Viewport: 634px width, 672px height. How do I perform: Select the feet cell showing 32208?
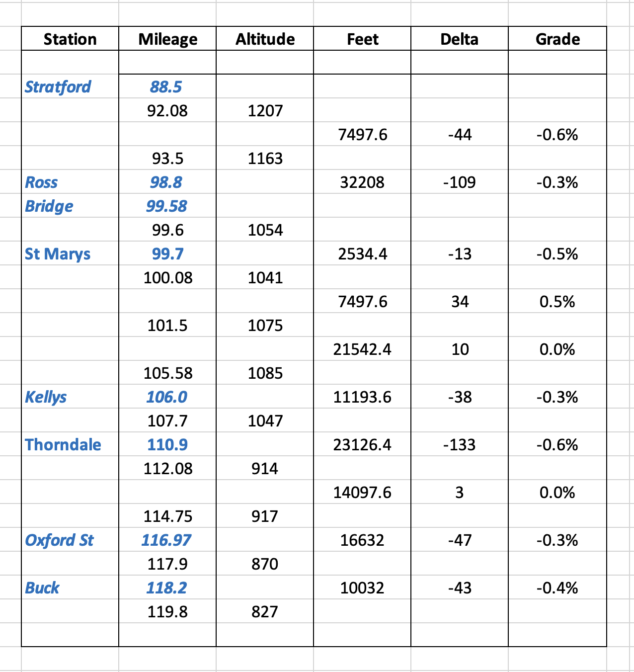pos(362,182)
